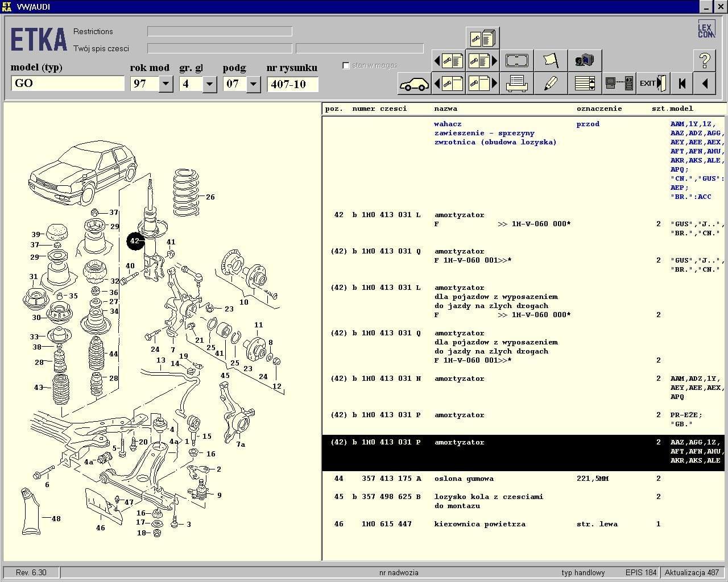
Task: Click the pencil note icon
Action: click(x=551, y=84)
